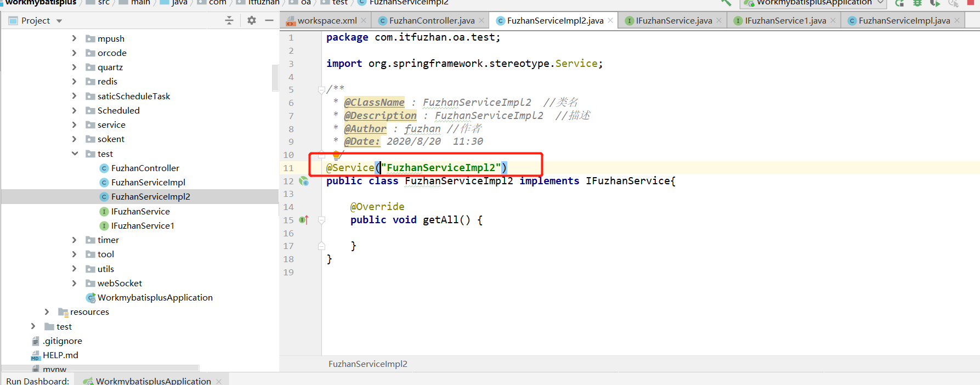Close the workspace.xml tab
The height and width of the screenshot is (385, 980).
pos(364,21)
